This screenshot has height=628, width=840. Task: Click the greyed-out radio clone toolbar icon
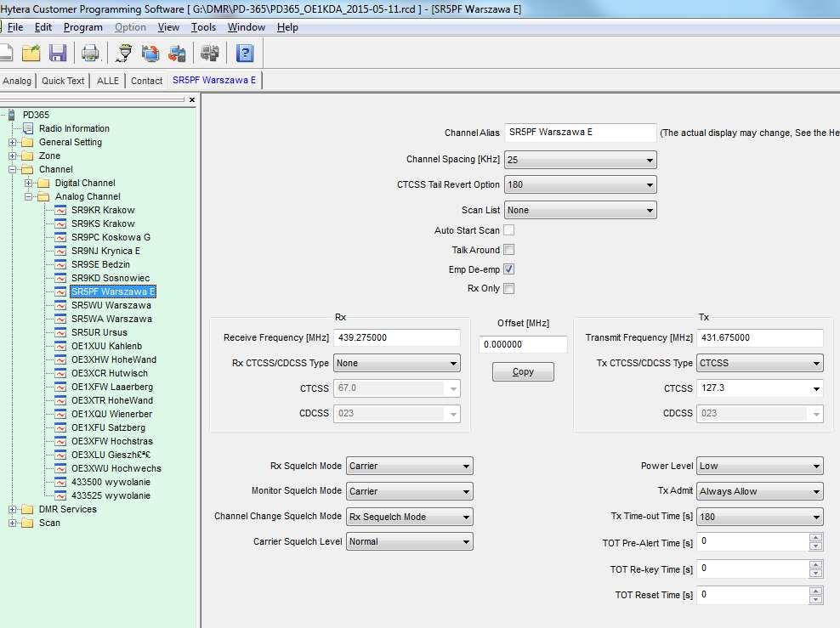pyautogui.click(x=209, y=53)
